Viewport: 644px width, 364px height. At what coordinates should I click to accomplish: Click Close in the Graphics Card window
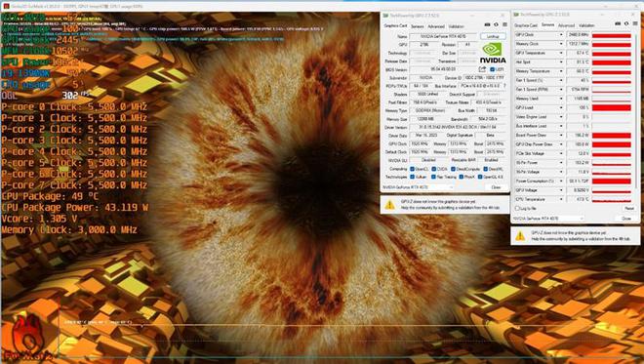(x=496, y=187)
